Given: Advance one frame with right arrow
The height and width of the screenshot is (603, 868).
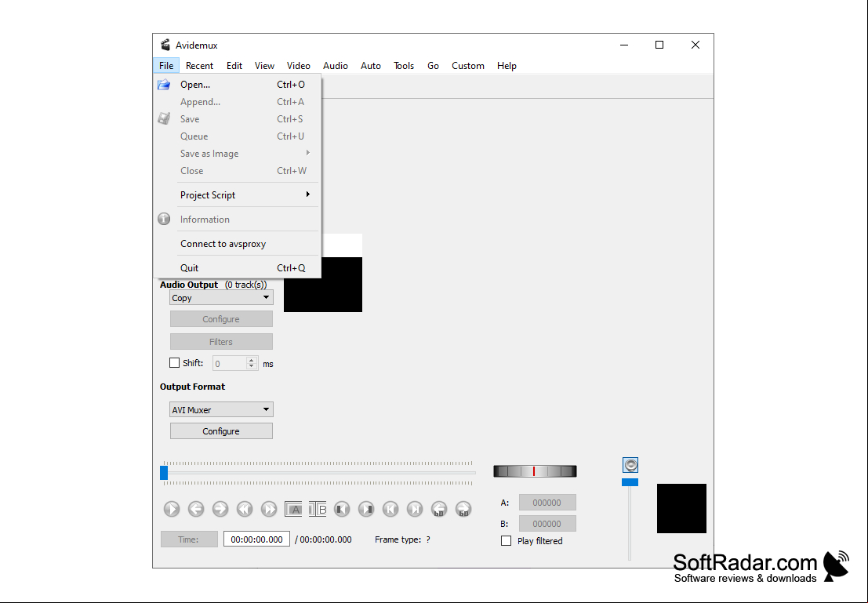Looking at the screenshot, I should point(220,509).
